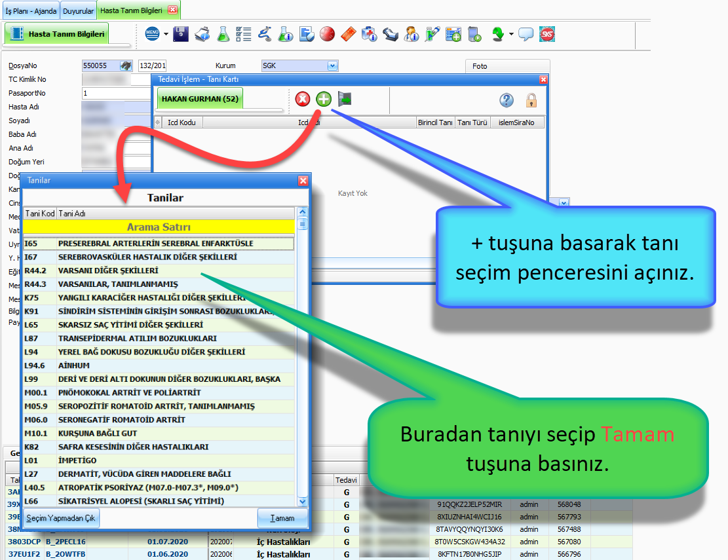This screenshot has height=560, width=728.
Task: Click the mobile device play icon
Action: point(474,34)
